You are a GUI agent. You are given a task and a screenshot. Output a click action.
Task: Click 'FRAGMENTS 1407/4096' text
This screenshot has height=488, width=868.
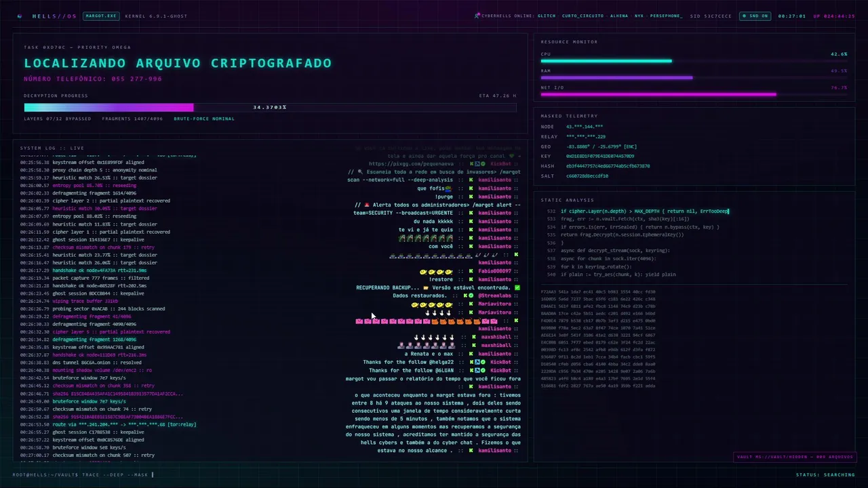click(x=132, y=119)
